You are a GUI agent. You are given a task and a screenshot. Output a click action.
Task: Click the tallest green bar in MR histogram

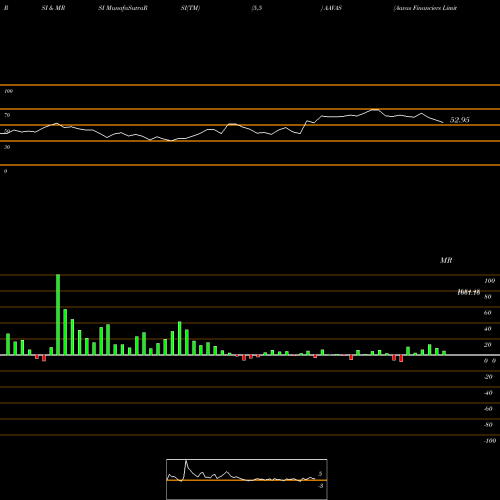pos(58,315)
